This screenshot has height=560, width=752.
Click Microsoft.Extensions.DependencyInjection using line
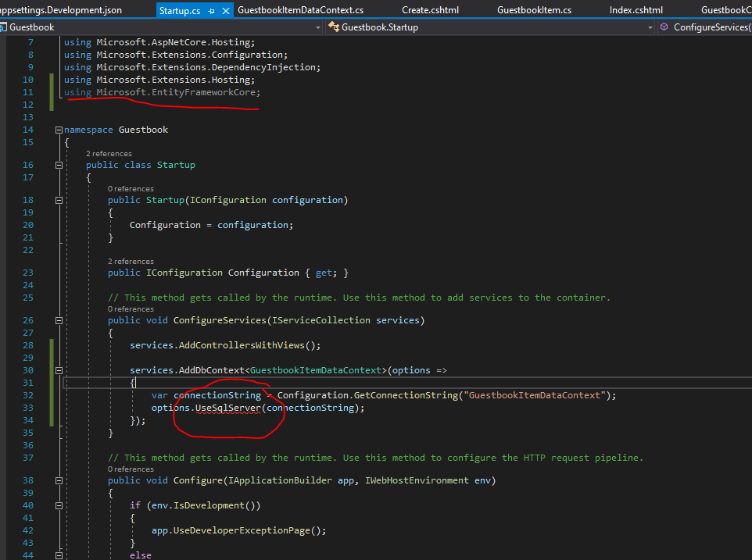coord(192,67)
